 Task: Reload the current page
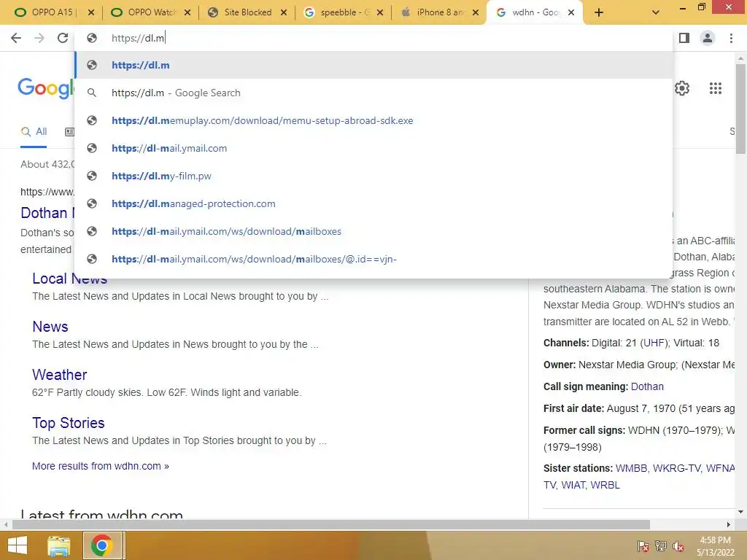[x=63, y=38]
